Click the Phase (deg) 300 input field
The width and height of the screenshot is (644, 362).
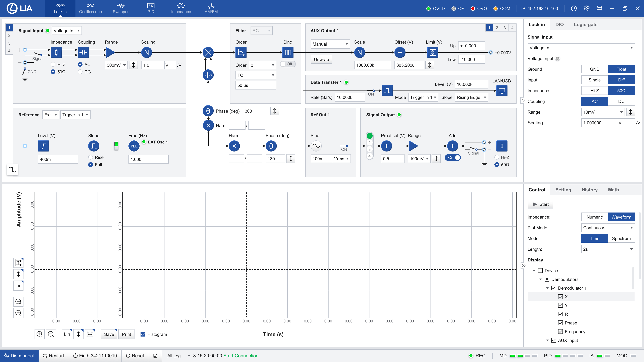pyautogui.click(x=255, y=111)
